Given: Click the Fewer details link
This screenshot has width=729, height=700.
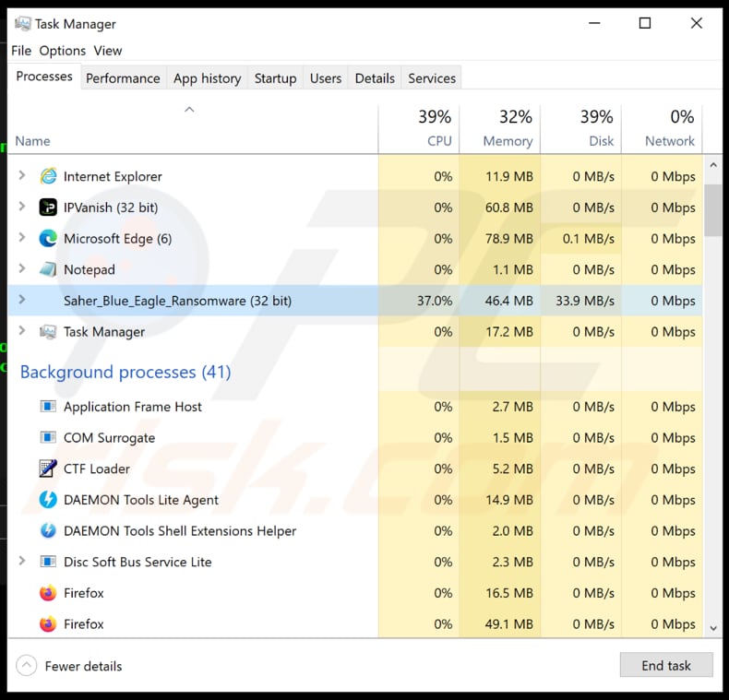Looking at the screenshot, I should [83, 666].
